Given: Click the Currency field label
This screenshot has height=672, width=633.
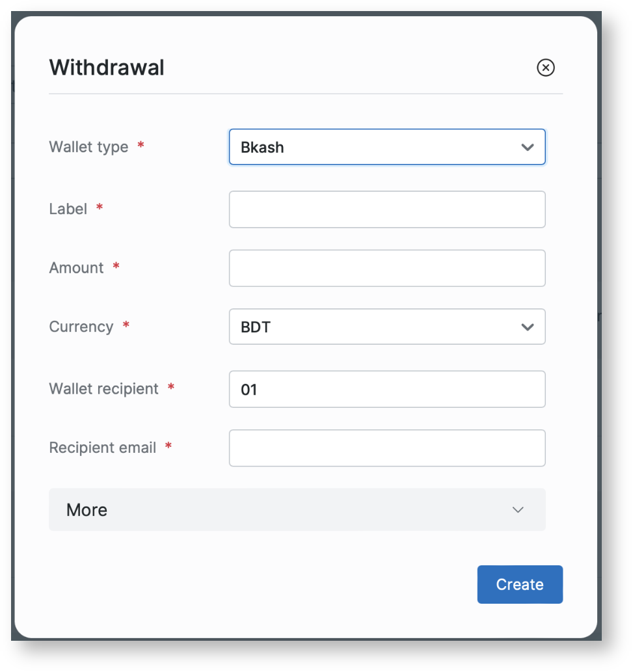Looking at the screenshot, I should [x=81, y=327].
